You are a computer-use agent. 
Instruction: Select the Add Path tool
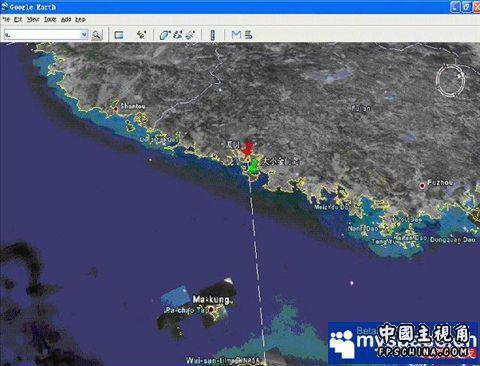click(x=178, y=35)
